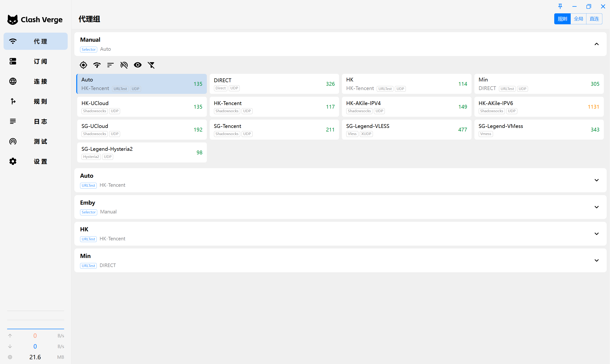The height and width of the screenshot is (364, 610).
Task: Open the 订阅 subscriptions page
Action: [x=36, y=61]
